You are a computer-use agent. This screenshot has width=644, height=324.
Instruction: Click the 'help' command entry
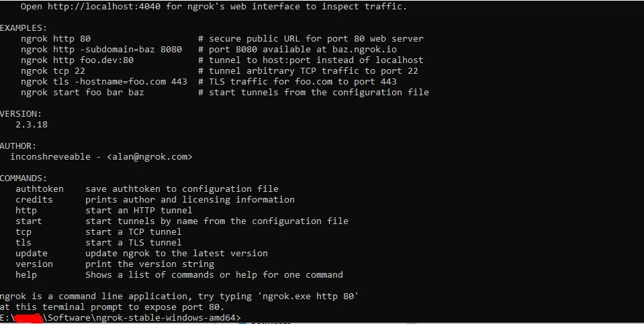point(26,275)
